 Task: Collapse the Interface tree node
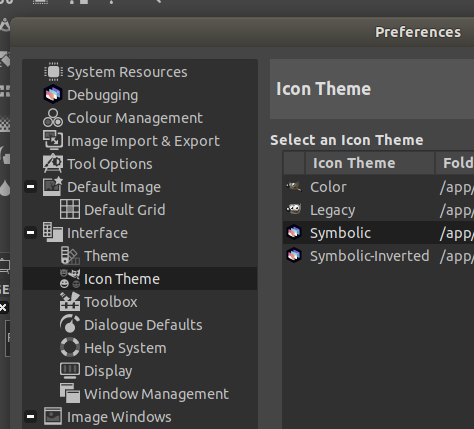(x=30, y=233)
